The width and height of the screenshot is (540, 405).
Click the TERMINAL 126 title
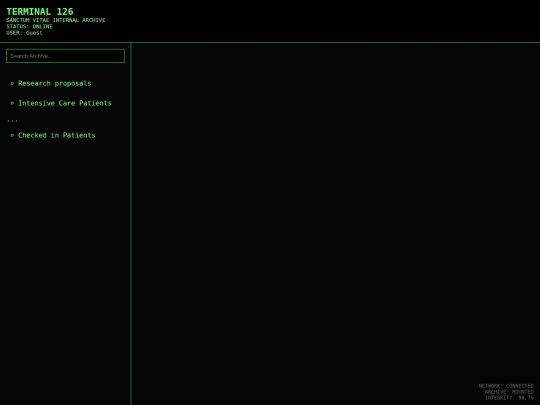[40, 12]
